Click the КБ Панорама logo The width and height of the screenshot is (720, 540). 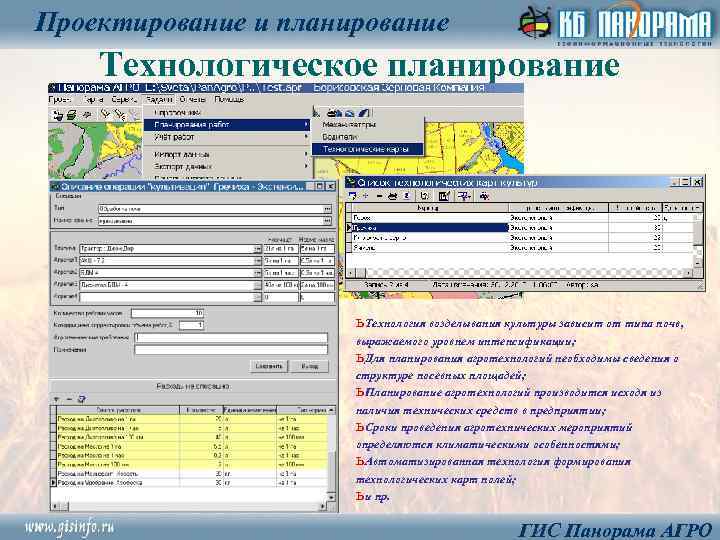pyautogui.click(x=615, y=23)
